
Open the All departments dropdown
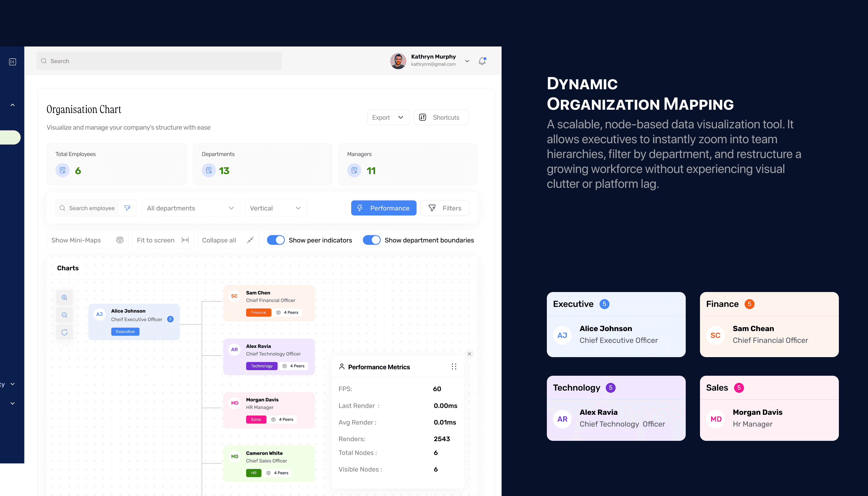[191, 208]
